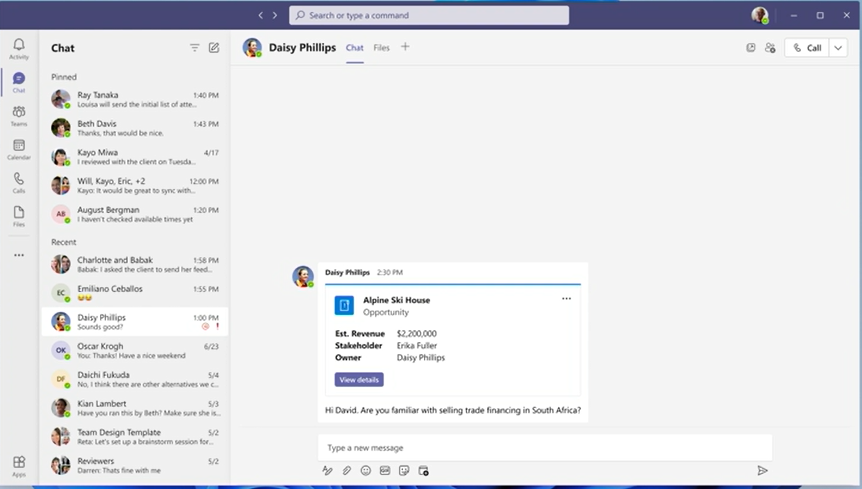This screenshot has height=489, width=862.
Task: Open the Activity bell in sidebar
Action: click(19, 48)
